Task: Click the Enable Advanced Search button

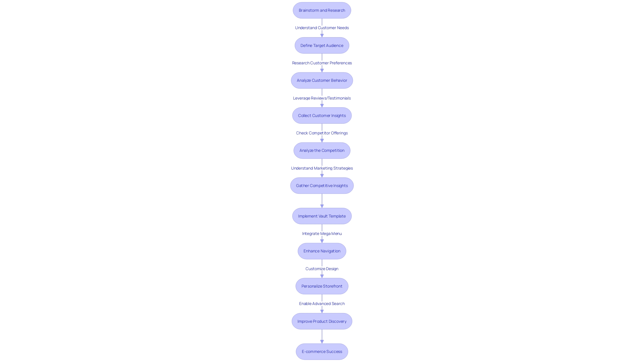Action: pos(322,303)
